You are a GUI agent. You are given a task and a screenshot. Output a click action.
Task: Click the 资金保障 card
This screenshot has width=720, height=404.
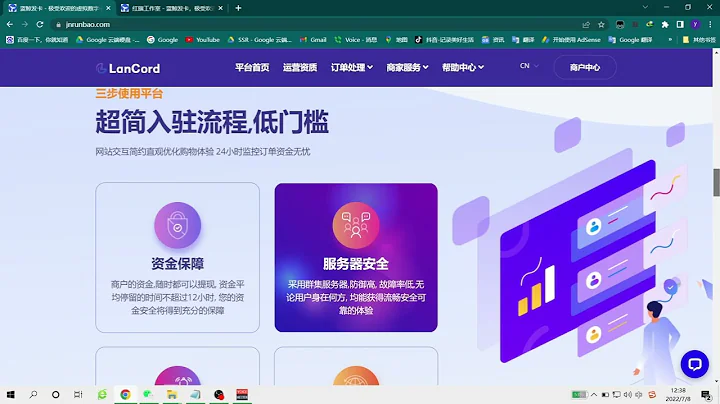point(177,258)
